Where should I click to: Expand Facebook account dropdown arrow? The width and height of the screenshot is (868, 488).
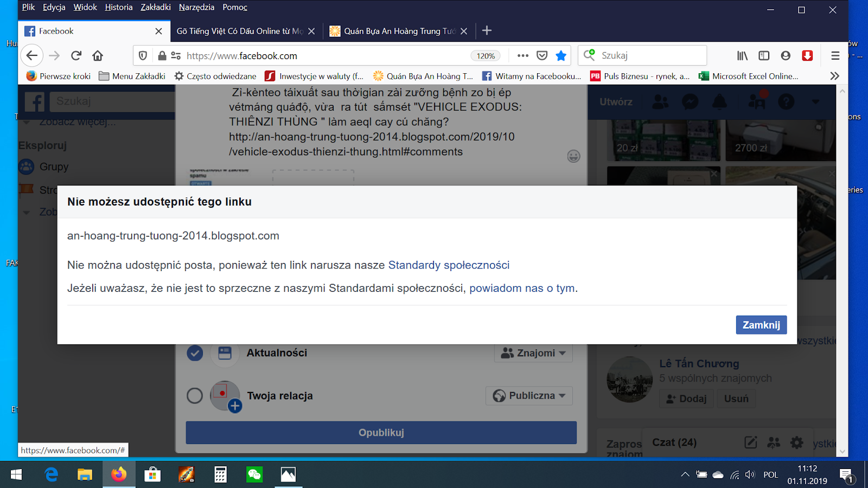tap(815, 101)
